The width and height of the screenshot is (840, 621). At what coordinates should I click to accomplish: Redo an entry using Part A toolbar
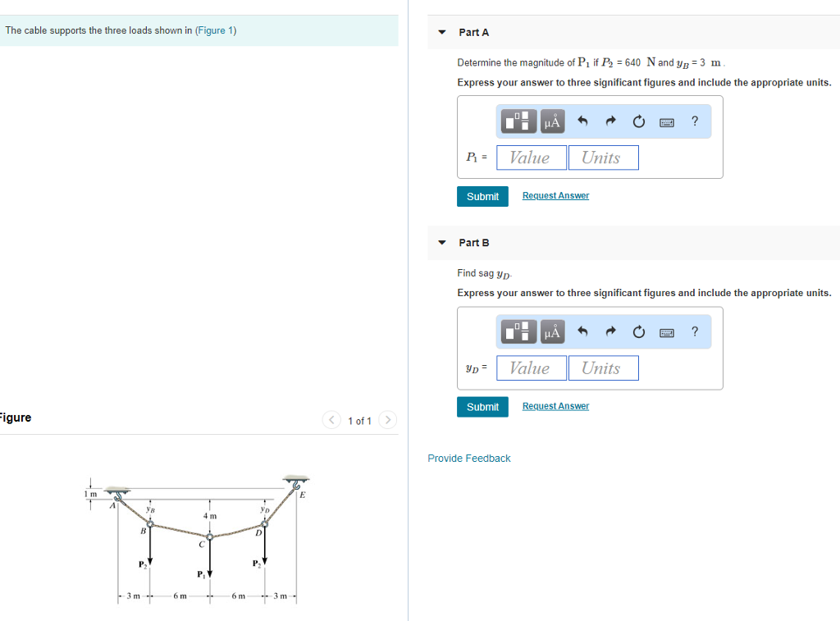click(610, 121)
